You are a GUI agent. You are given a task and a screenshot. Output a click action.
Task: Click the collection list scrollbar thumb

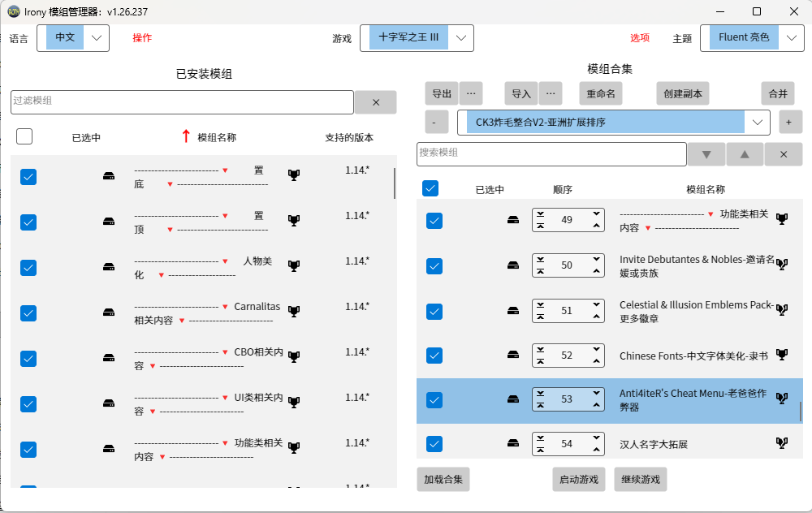click(800, 412)
